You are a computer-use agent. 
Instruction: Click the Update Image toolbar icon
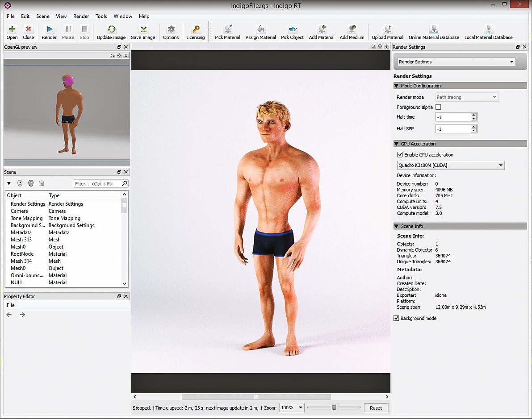click(111, 32)
